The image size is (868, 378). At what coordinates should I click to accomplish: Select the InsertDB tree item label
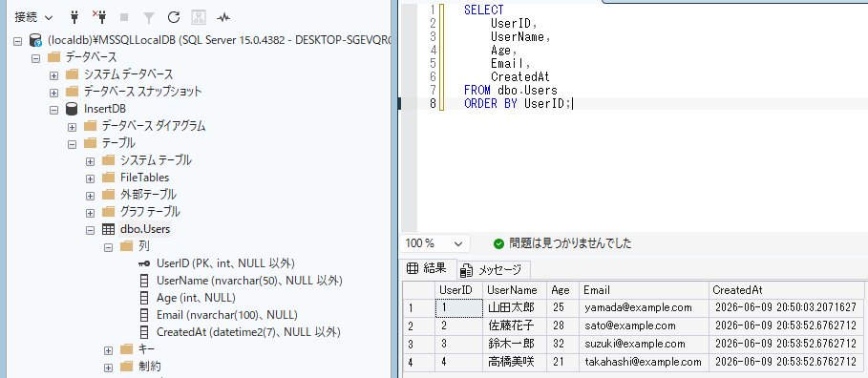click(105, 109)
